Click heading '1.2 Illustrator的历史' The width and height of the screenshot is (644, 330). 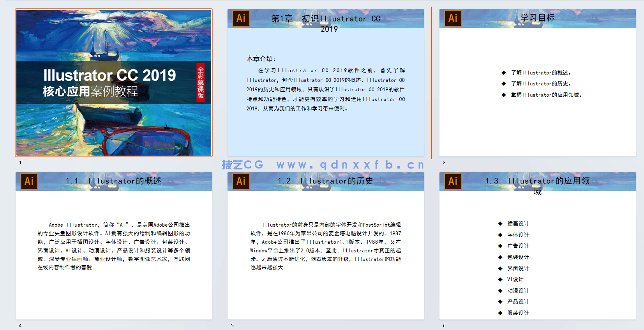point(325,181)
